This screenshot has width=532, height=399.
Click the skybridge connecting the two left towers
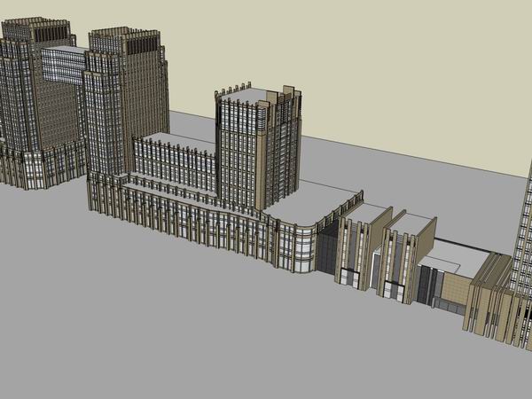pyautogui.click(x=64, y=64)
